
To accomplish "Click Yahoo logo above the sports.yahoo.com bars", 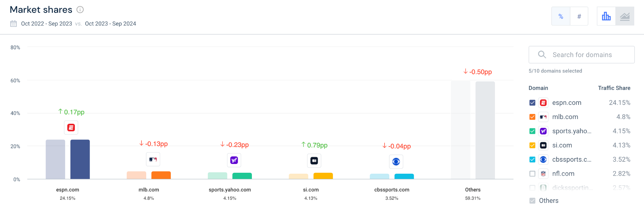I will click(x=234, y=160).
